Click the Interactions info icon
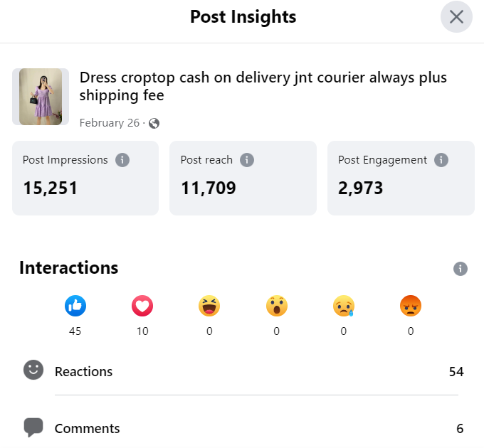 point(461,269)
